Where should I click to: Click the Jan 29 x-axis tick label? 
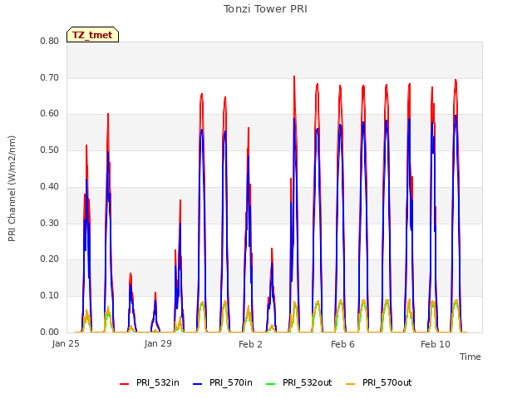(x=158, y=343)
